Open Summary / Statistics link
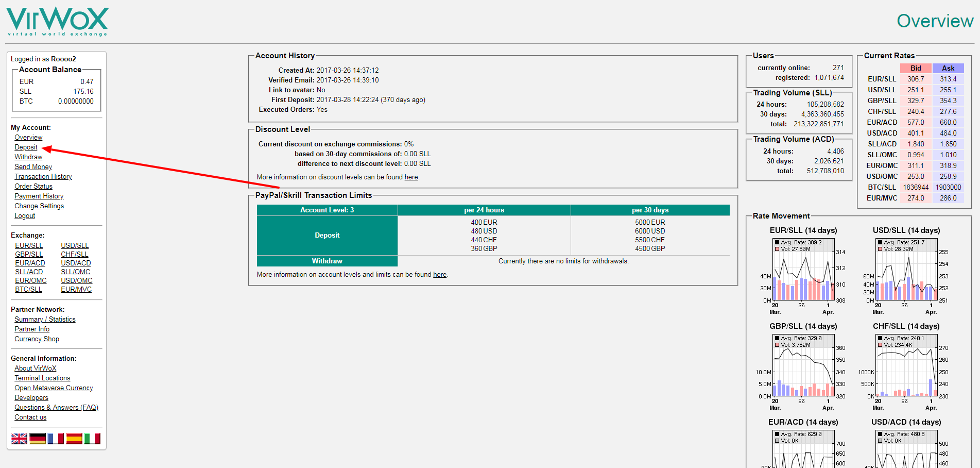980x468 pixels. 45,320
